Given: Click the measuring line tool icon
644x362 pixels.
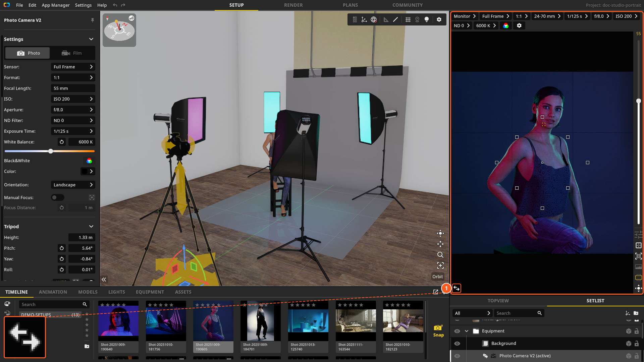Looking at the screenshot, I should pyautogui.click(x=395, y=19).
